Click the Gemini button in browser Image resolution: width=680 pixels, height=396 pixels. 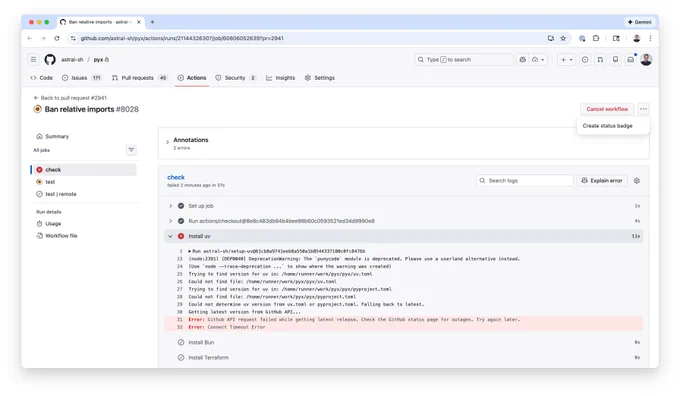[640, 22]
